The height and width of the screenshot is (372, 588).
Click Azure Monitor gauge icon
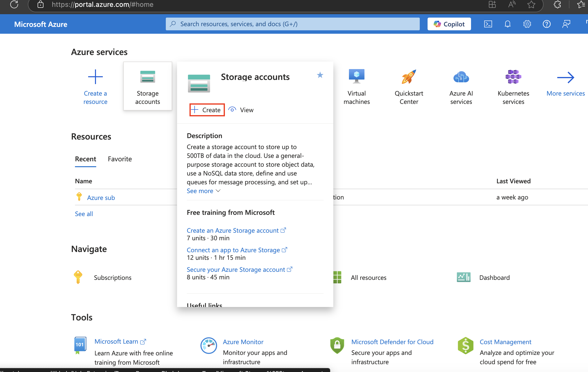pos(209,346)
